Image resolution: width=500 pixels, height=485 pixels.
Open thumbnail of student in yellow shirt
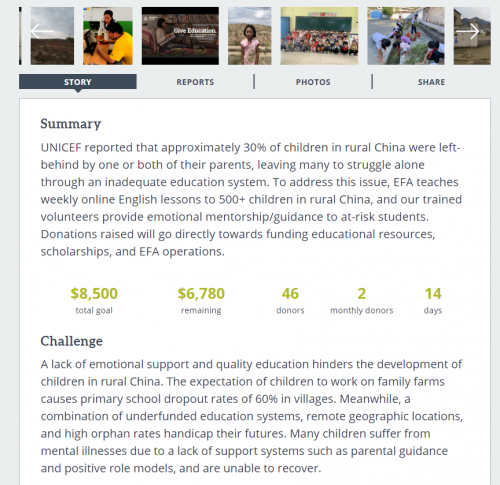click(x=108, y=36)
